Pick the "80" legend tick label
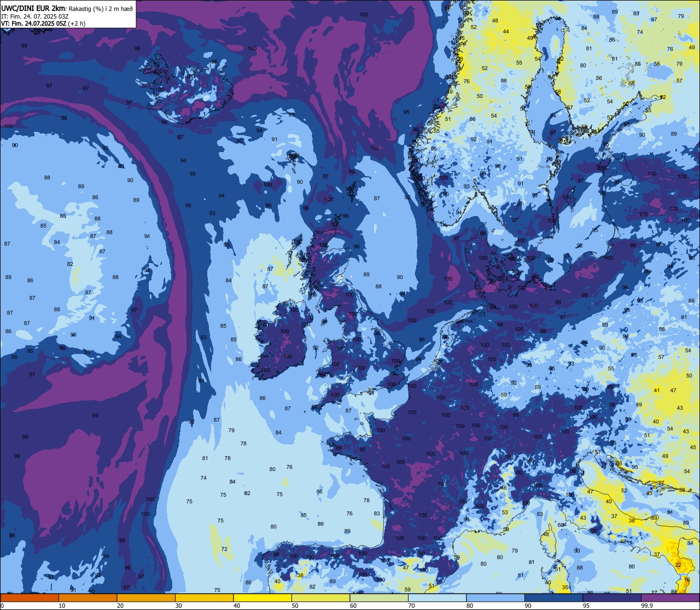Viewport: 700px width, 610px height. point(470,606)
